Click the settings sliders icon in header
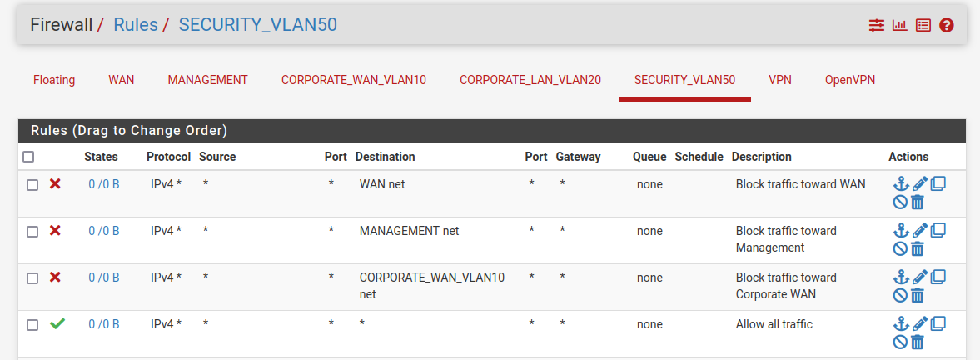Viewport: 980px width, 360px height. 876,25
